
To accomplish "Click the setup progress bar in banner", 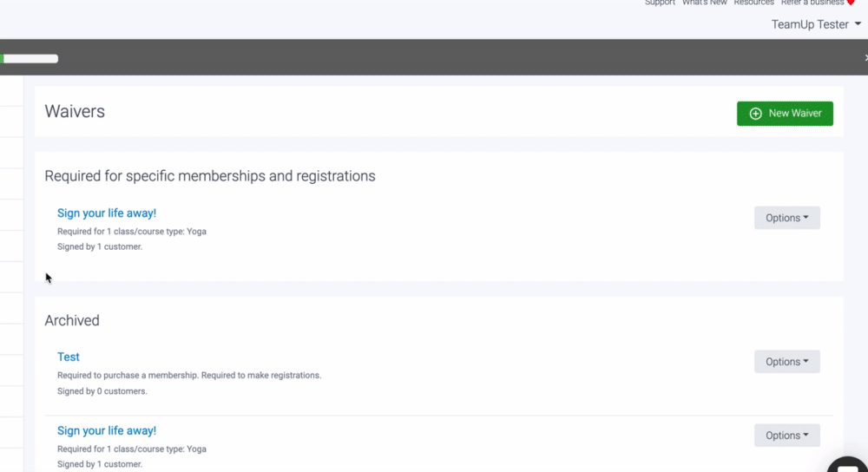I will [x=30, y=59].
